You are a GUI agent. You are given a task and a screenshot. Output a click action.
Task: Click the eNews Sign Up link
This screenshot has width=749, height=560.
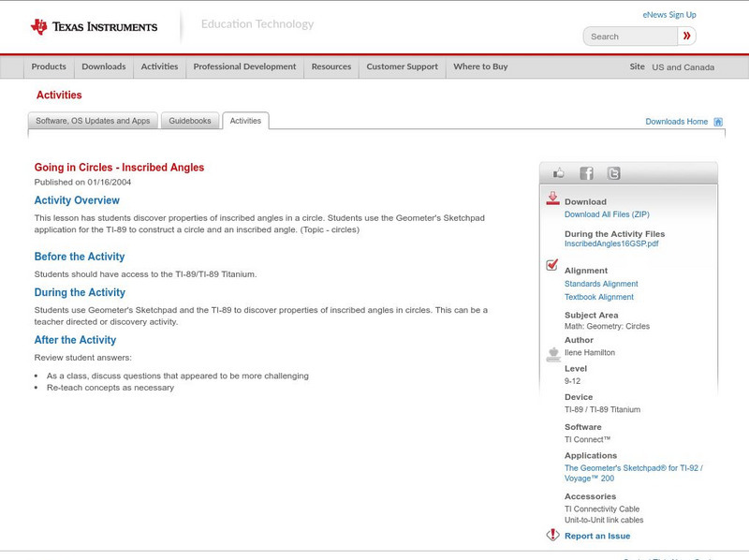point(669,15)
